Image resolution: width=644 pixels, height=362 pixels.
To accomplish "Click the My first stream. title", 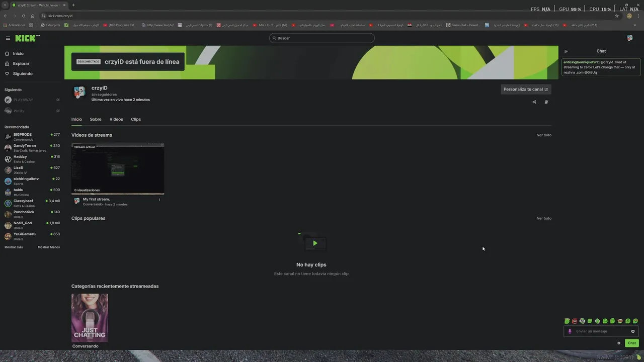I will point(96,199).
